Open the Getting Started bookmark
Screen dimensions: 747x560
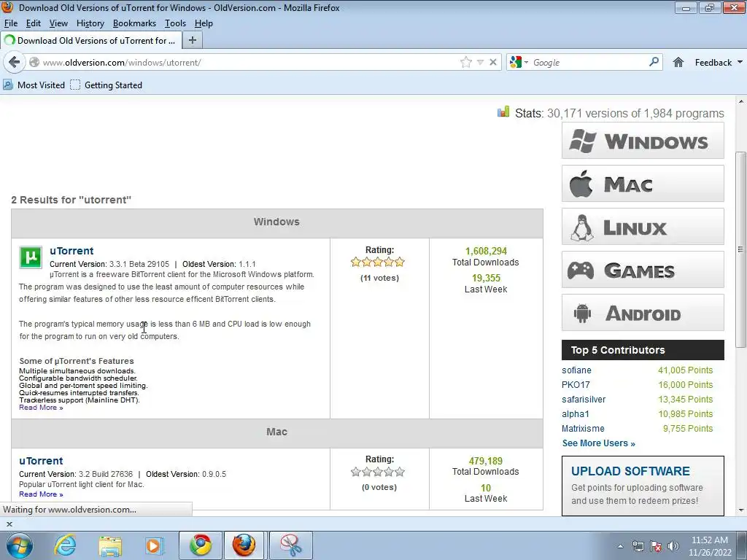point(107,85)
